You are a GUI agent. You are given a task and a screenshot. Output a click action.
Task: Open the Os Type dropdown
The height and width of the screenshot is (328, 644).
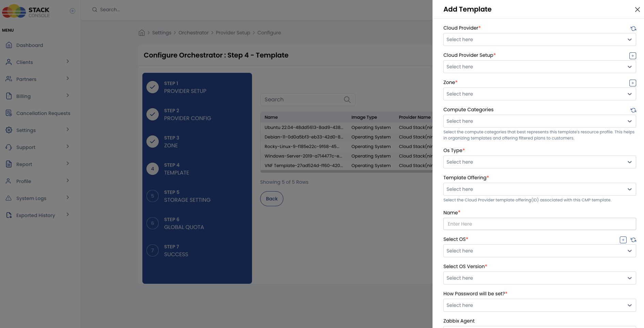pyautogui.click(x=539, y=162)
